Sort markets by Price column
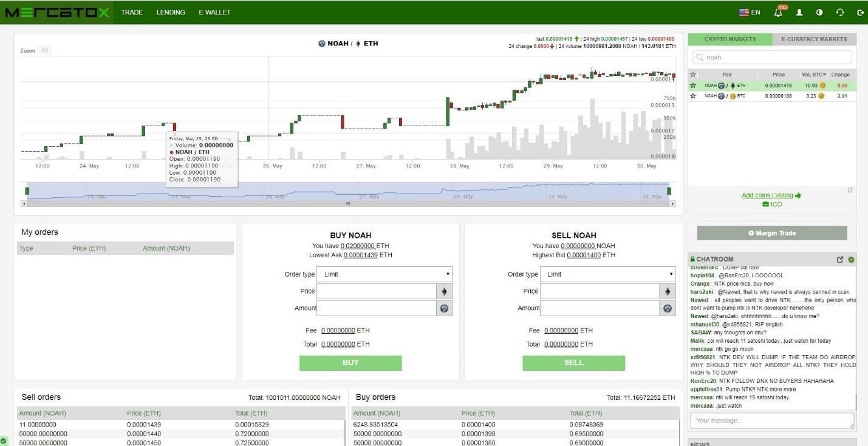Viewport: 868px width, 446px height. point(778,75)
